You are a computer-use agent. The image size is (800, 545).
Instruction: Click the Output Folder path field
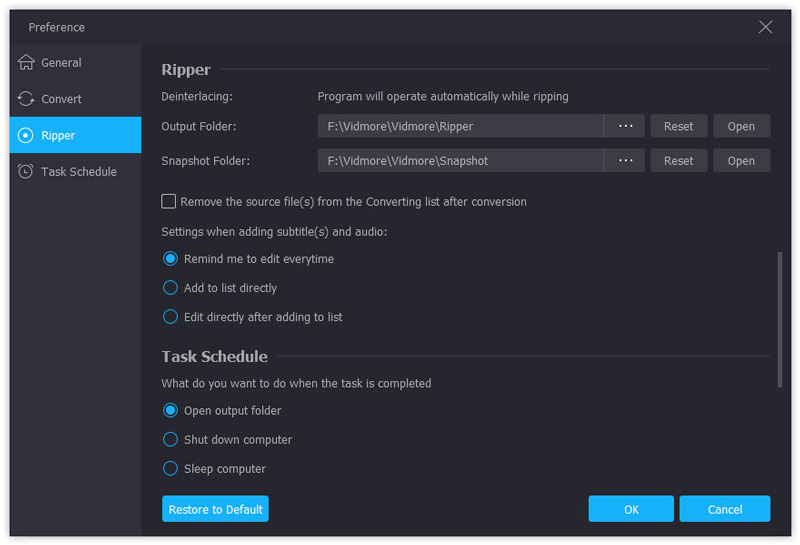[460, 126]
